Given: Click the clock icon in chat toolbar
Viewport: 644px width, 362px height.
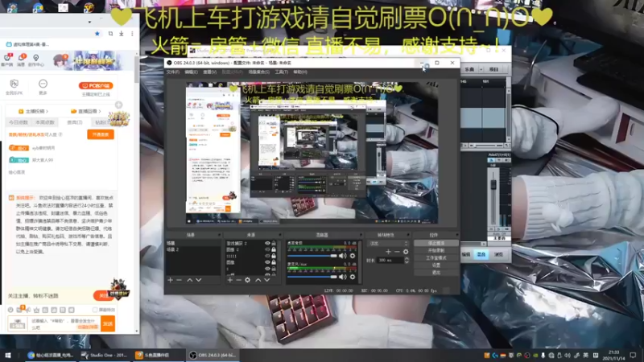Looking at the screenshot, I should [x=10, y=310].
